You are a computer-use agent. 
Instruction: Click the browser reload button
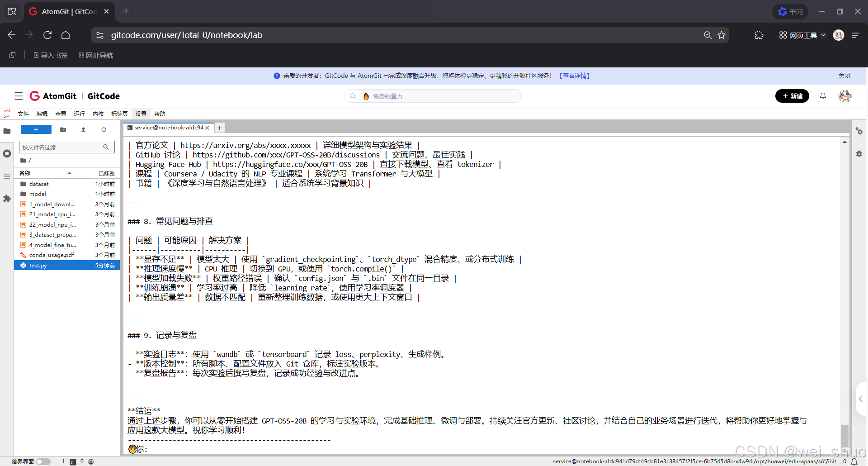[47, 35]
